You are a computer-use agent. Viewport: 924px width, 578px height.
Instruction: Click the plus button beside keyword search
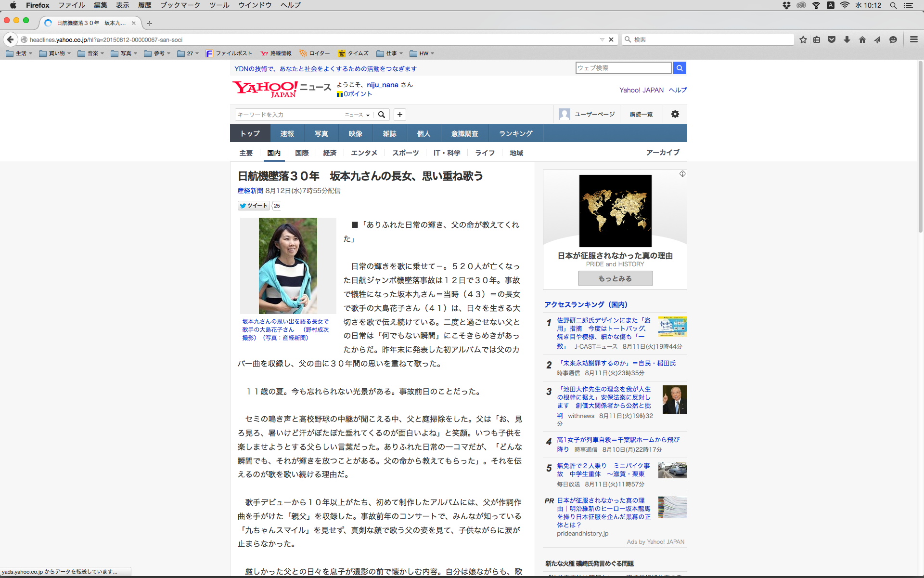(x=400, y=115)
